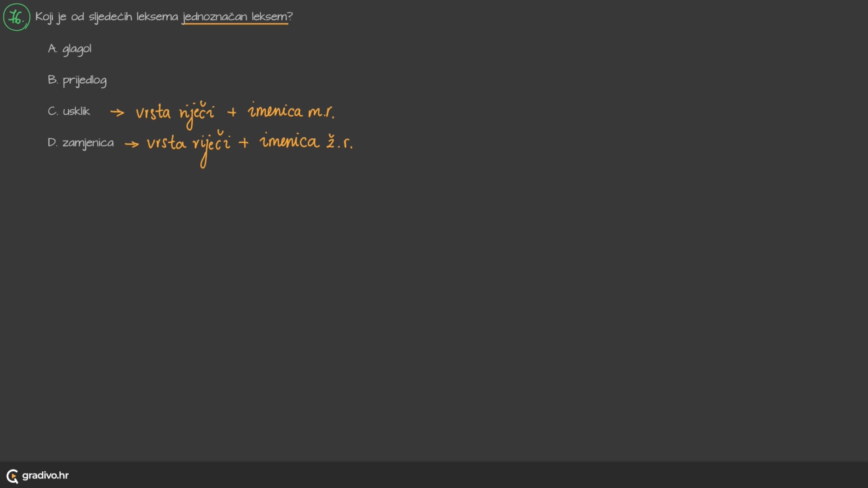Click the gradivo.hr text link
Viewport: 868px width, 488px height.
(45, 475)
